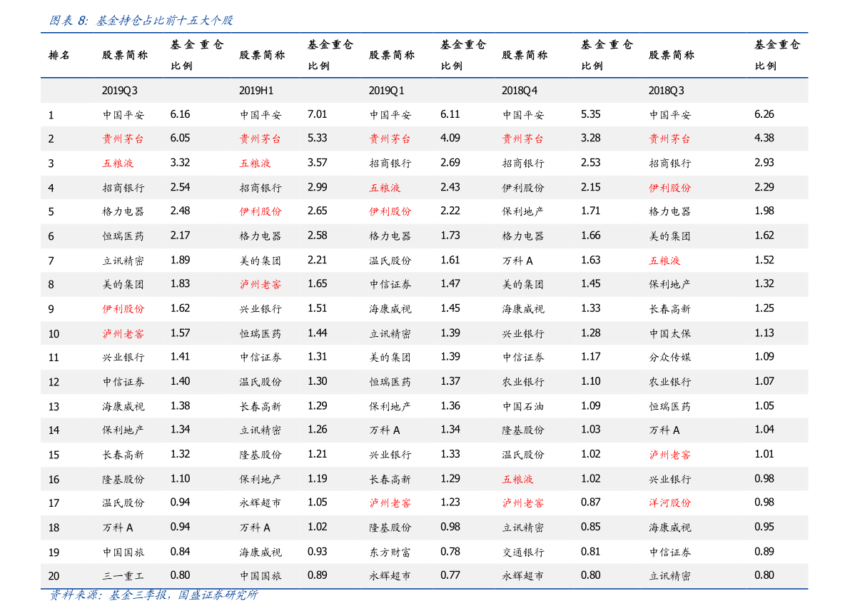
Task: Click the 6.05 value for 贵州茅台
Action: [180, 138]
